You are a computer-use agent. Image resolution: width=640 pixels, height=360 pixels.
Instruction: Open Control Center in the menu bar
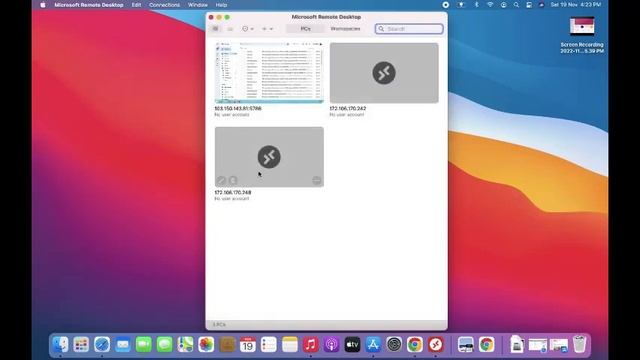pos(529,5)
